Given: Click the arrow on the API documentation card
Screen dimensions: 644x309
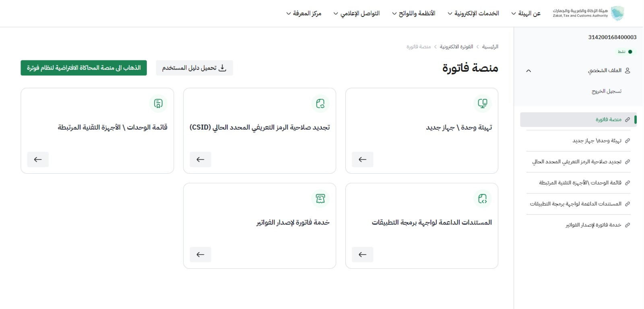Looking at the screenshot, I should click(363, 255).
